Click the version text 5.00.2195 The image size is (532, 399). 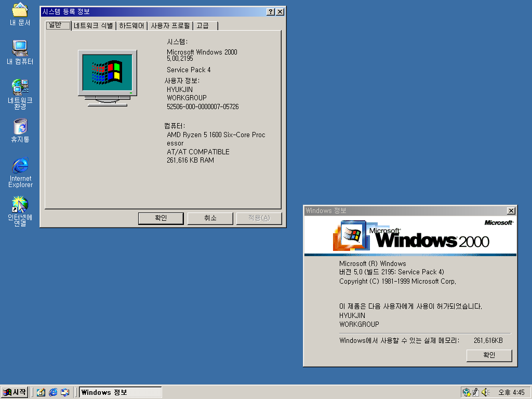[x=180, y=58]
